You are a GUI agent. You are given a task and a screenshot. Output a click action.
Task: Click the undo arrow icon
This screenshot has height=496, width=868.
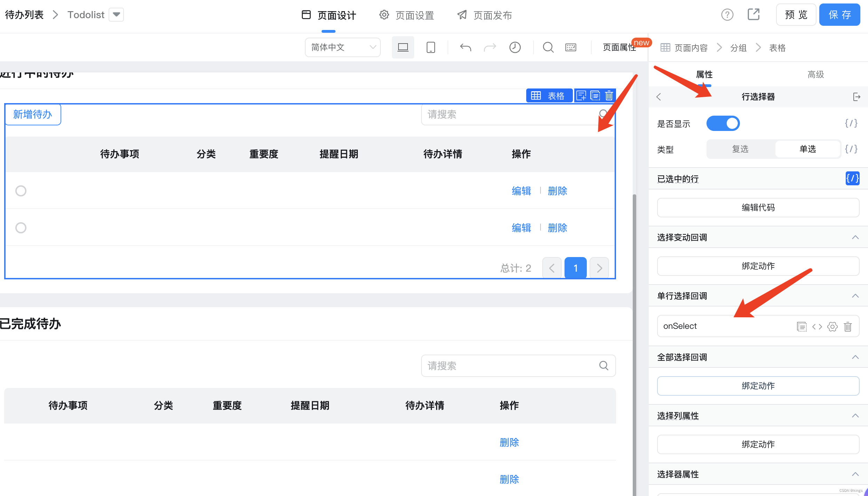[x=465, y=47]
